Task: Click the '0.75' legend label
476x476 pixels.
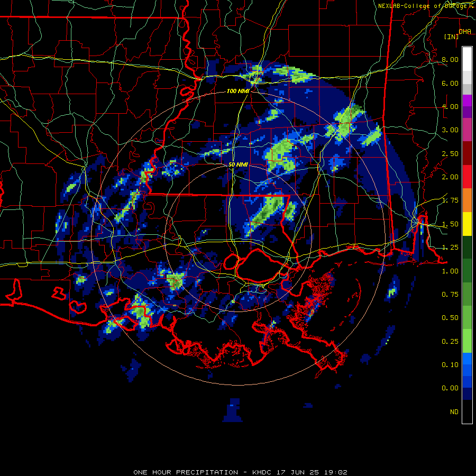Action: point(450,295)
